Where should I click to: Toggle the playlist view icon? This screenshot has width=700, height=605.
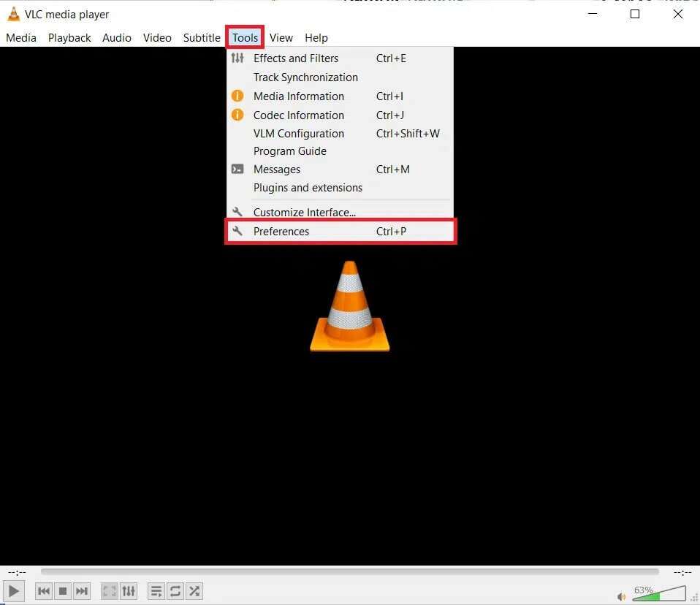(156, 591)
